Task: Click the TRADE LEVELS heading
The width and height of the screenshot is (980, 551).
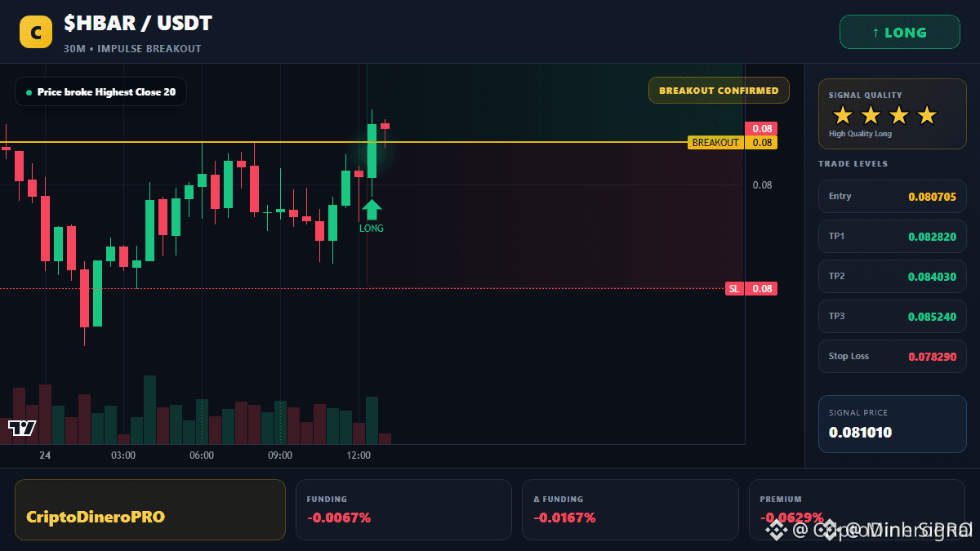Action: [x=853, y=164]
